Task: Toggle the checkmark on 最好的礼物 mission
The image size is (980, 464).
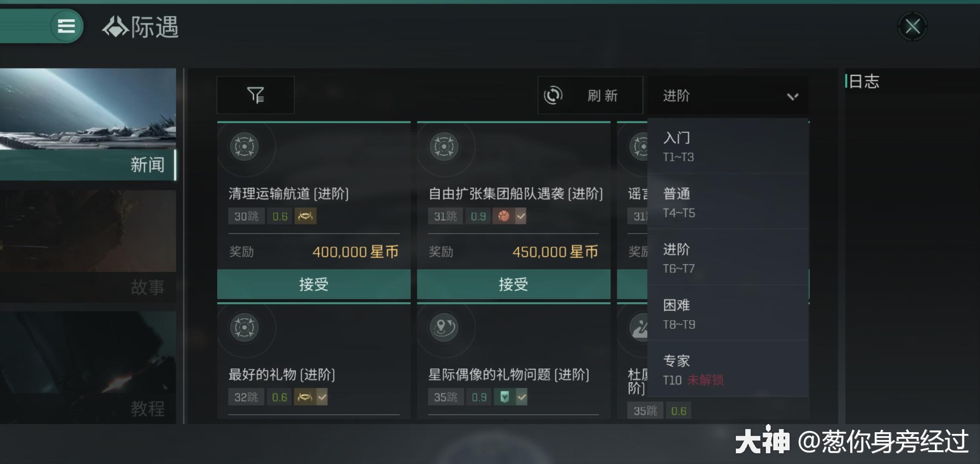Action: [322, 397]
